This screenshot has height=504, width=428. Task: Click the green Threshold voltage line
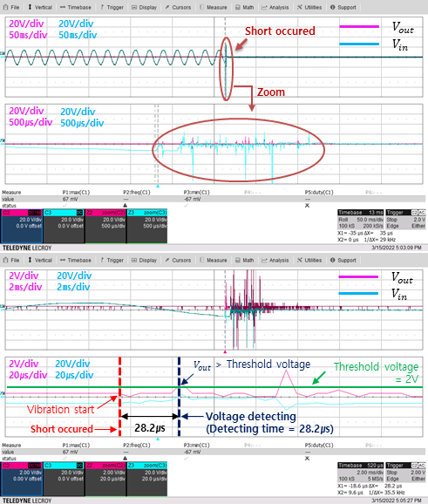coord(214,387)
